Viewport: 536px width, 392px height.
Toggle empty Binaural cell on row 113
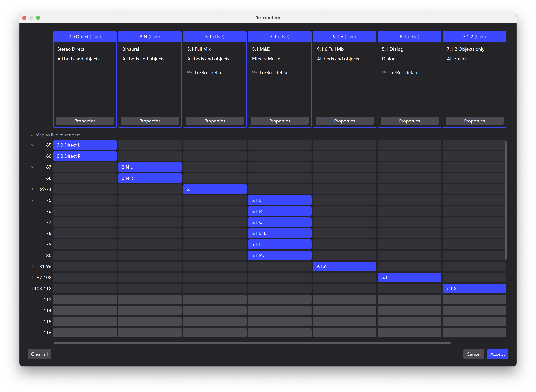tap(150, 300)
